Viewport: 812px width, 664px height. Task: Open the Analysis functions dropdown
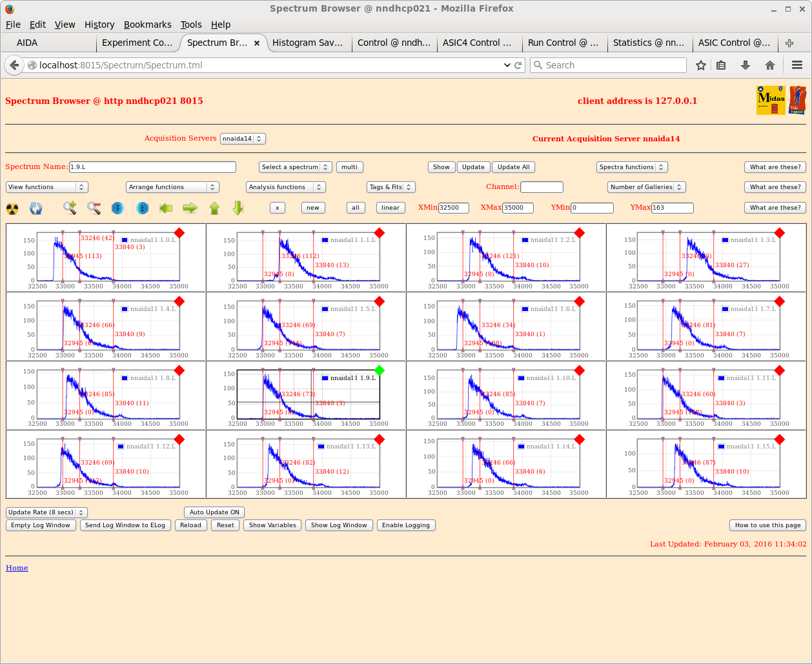pos(286,187)
